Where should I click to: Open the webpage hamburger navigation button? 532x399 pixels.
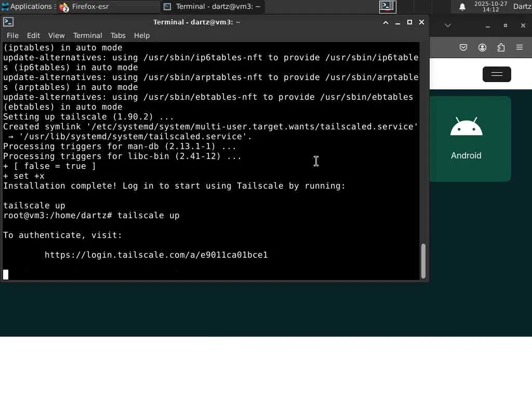[x=497, y=74]
